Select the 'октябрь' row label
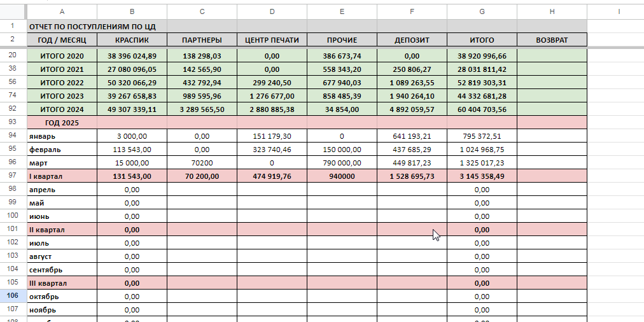 pyautogui.click(x=62, y=296)
